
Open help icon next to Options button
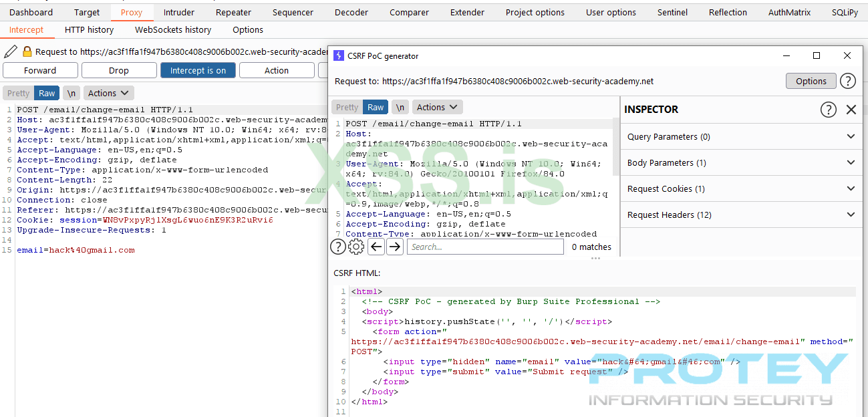[x=847, y=81]
